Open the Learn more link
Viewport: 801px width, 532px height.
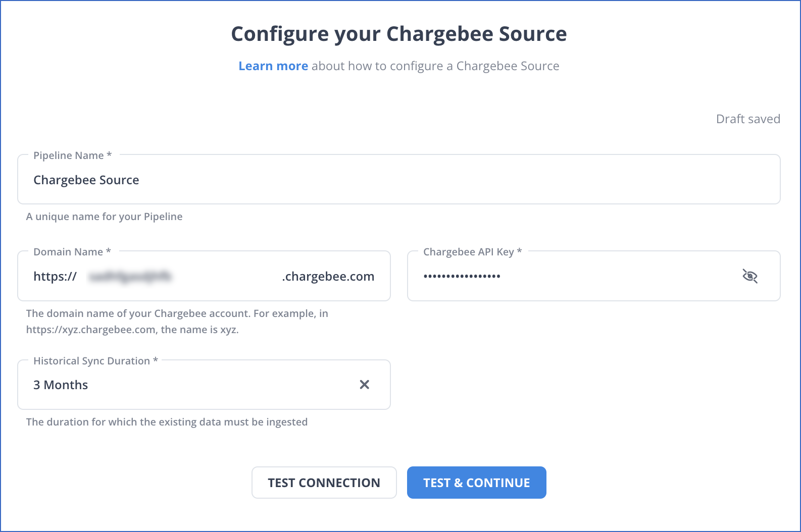coord(273,66)
